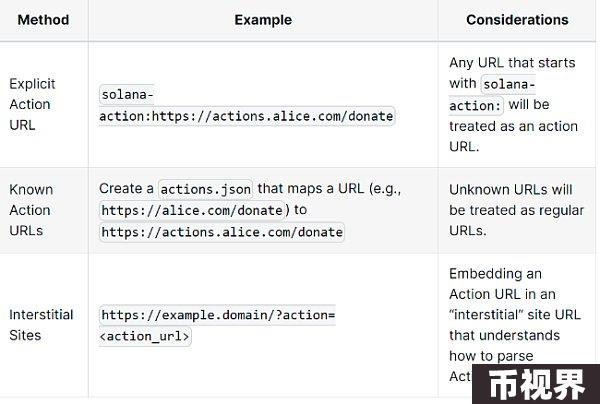Screen dimensions: 600x404
Task: Click the solana-action:https://actions.alice.com/donate code example
Action: click(x=247, y=105)
